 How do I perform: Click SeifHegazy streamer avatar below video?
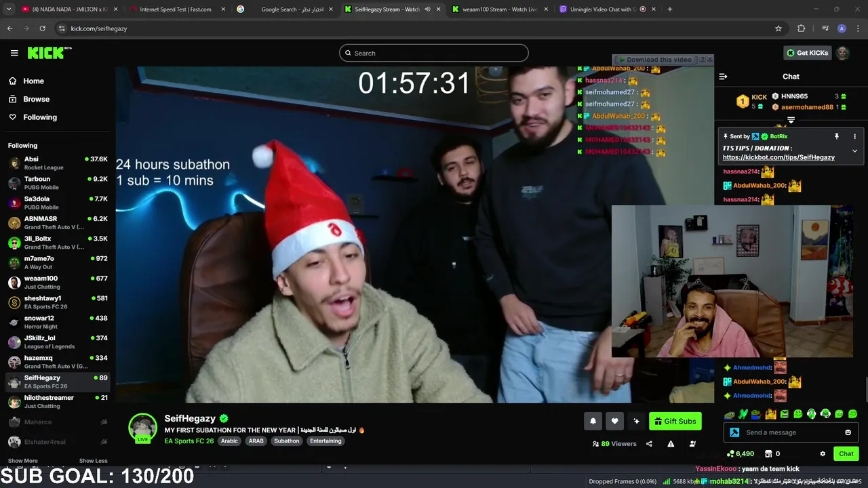(142, 427)
